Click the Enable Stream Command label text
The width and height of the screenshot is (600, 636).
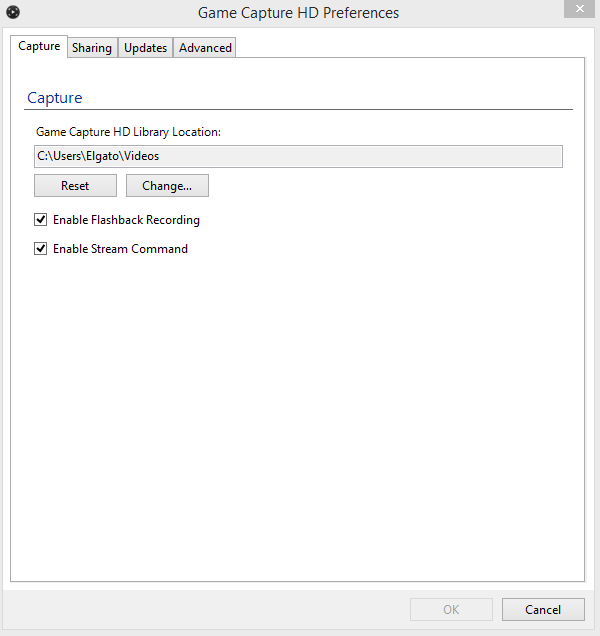click(120, 249)
